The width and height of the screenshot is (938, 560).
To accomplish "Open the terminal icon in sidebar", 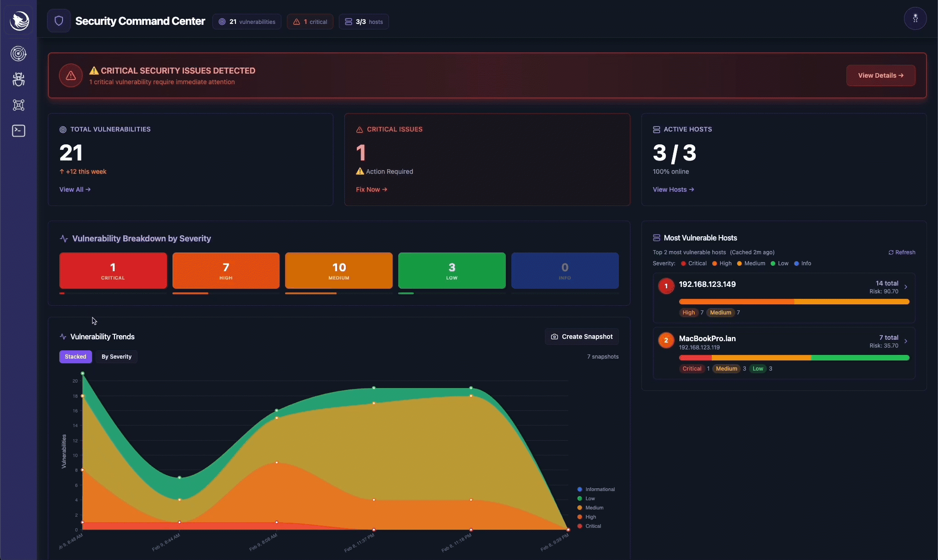I will point(18,131).
